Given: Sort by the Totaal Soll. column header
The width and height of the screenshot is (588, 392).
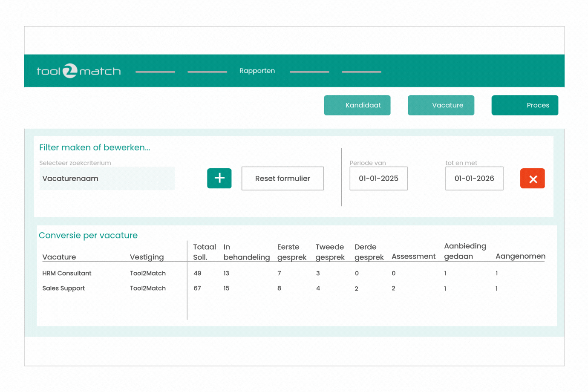Looking at the screenshot, I should (x=204, y=252).
